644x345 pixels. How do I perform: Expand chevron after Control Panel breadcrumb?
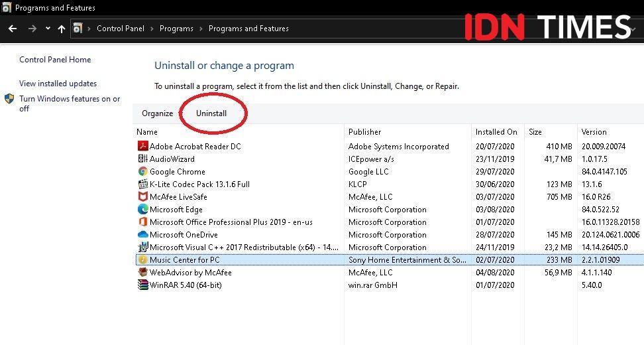tap(152, 29)
